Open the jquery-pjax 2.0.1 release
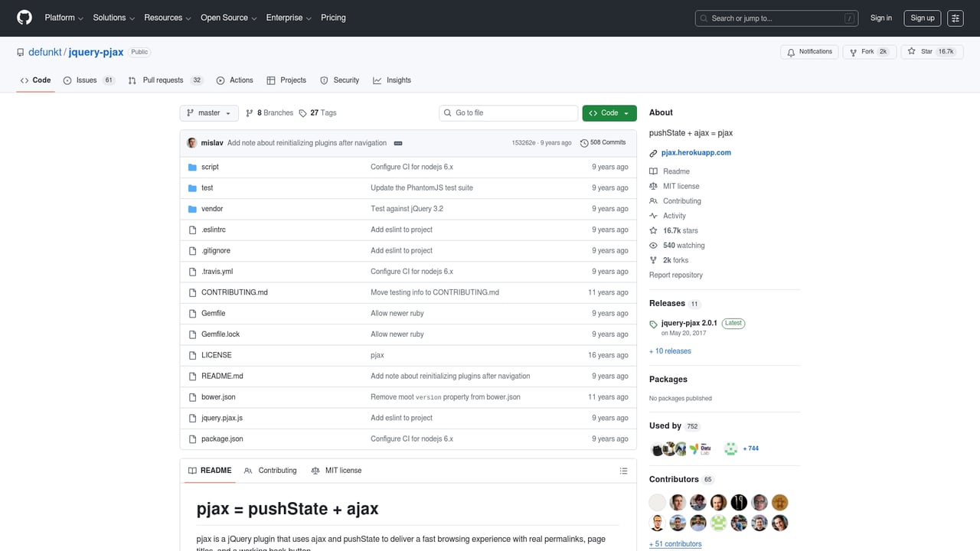The image size is (980, 551). (x=688, y=323)
